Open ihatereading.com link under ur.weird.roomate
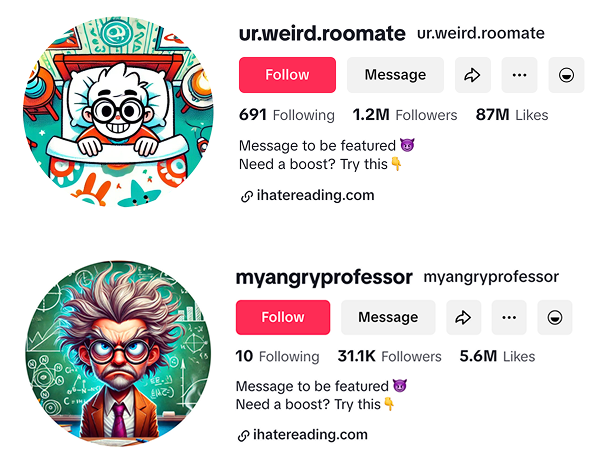Viewport: 610px width, 463px height. (315, 195)
